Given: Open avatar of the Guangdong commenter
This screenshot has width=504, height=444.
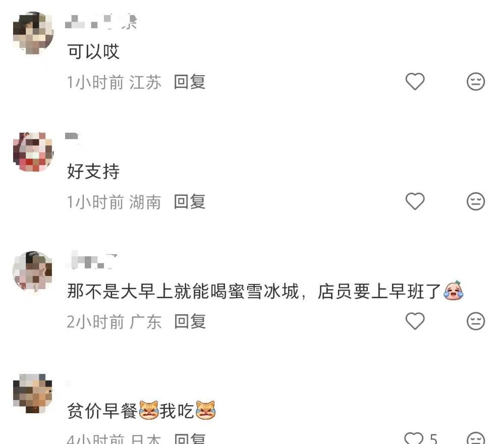Looking at the screenshot, I should pos(33,271).
